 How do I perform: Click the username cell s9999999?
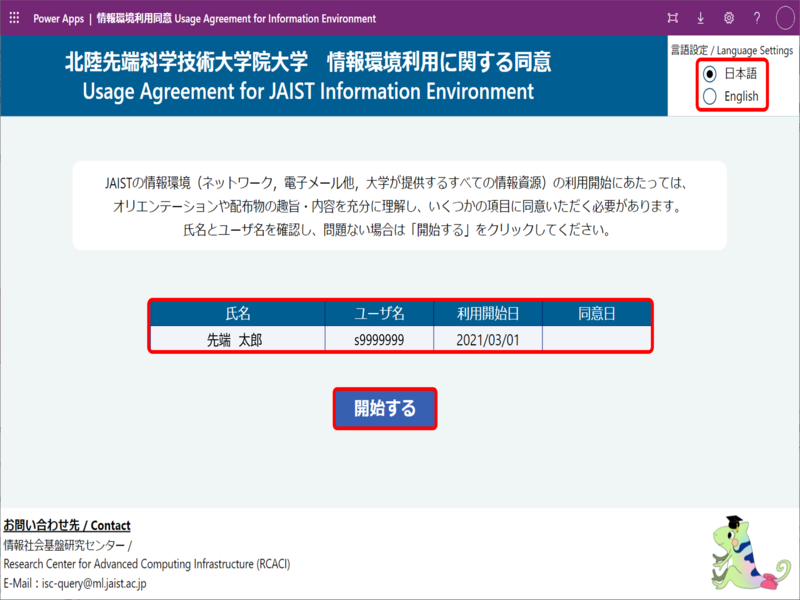pyautogui.click(x=379, y=339)
